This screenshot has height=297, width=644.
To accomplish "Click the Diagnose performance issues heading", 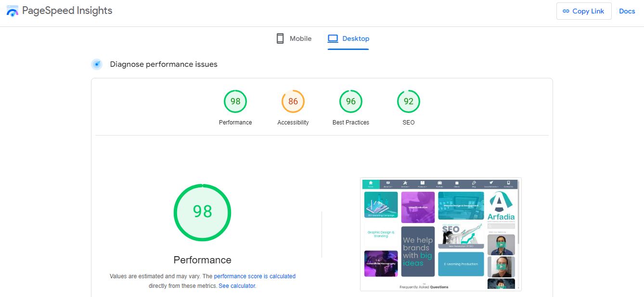I will pyautogui.click(x=164, y=64).
